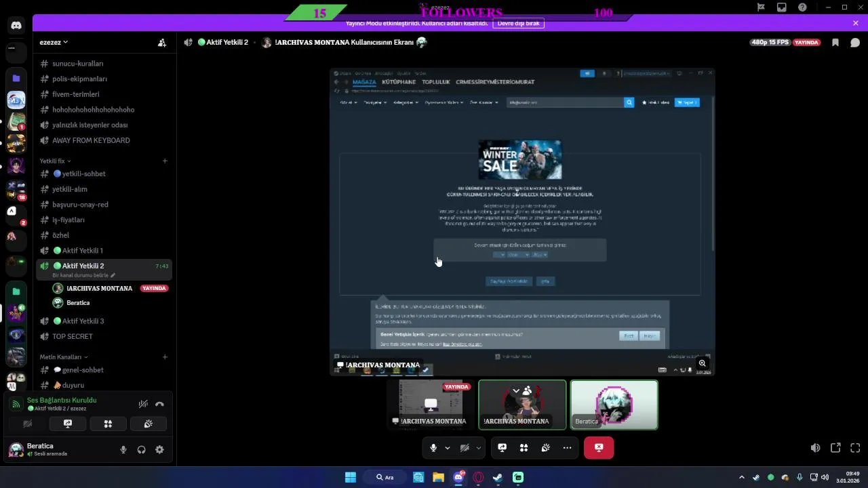
Task: Stop watching with the red button
Action: click(599, 448)
